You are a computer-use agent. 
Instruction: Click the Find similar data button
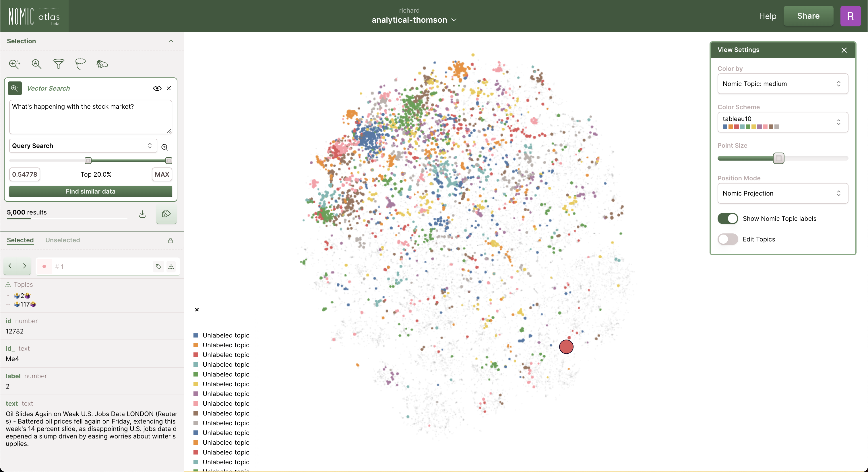pos(90,191)
